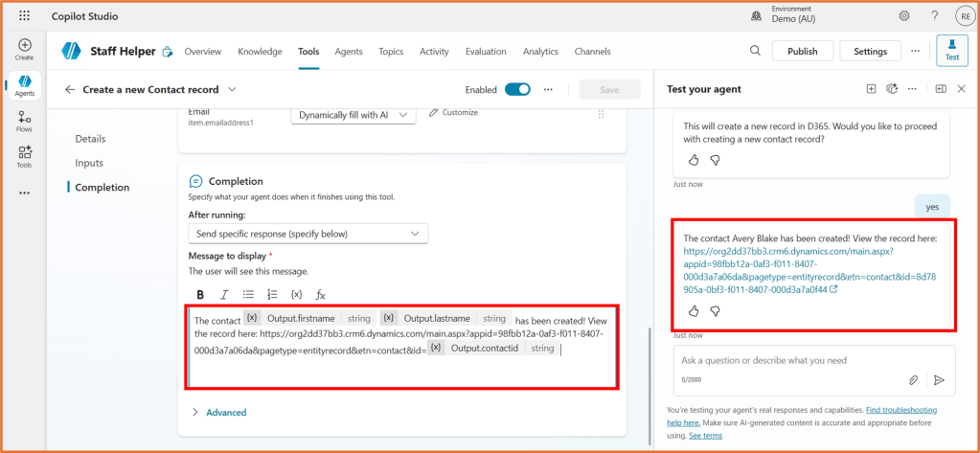This screenshot has height=453, width=980.
Task: Open the Knowledge tab
Action: pyautogui.click(x=260, y=52)
